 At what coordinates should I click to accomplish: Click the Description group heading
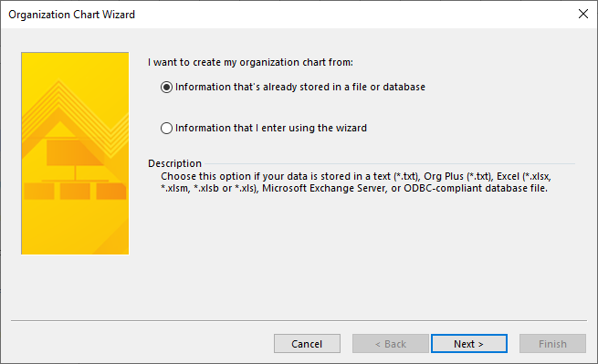[174, 163]
